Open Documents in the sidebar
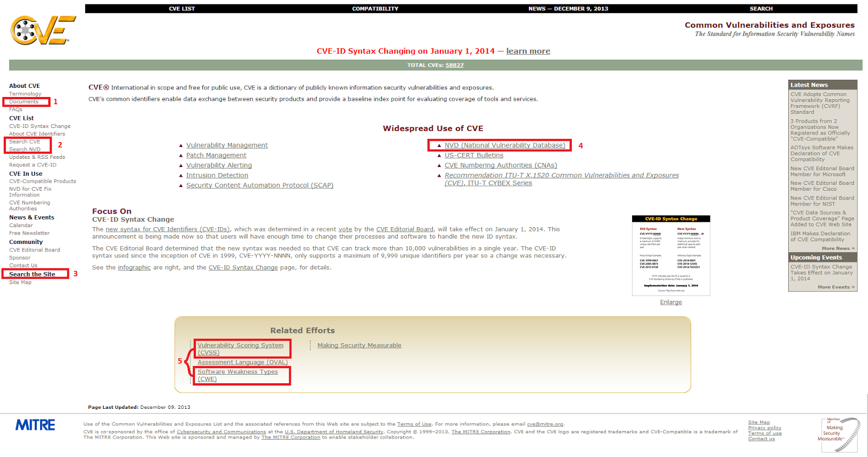This screenshot has width=868, height=457. coord(23,101)
